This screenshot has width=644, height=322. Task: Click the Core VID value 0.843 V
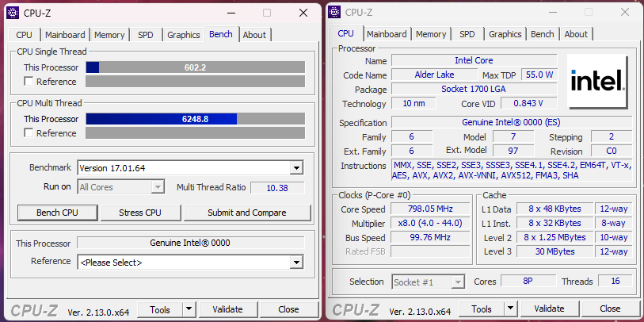(529, 103)
